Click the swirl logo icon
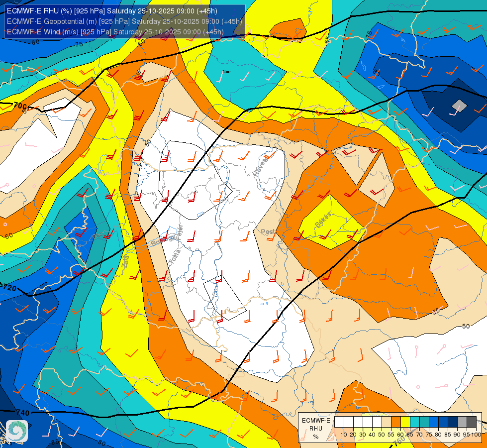This screenshot has width=487, height=448. [x=17, y=431]
